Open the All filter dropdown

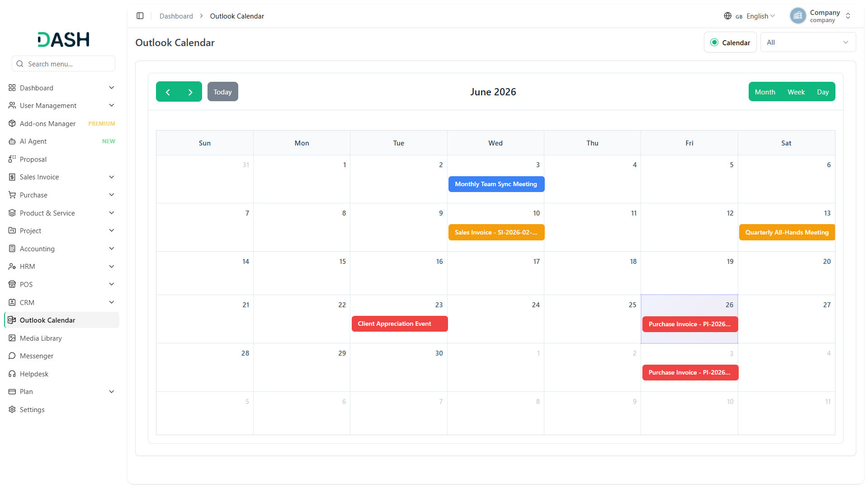pos(808,42)
